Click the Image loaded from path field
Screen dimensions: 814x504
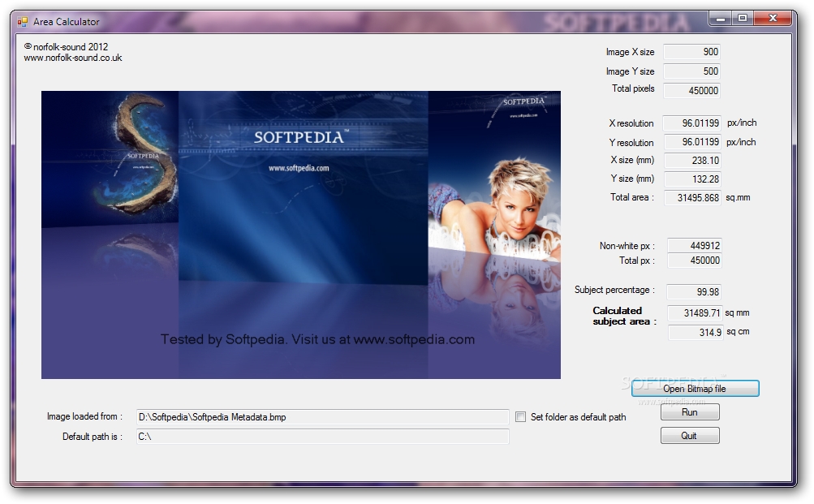coord(322,417)
